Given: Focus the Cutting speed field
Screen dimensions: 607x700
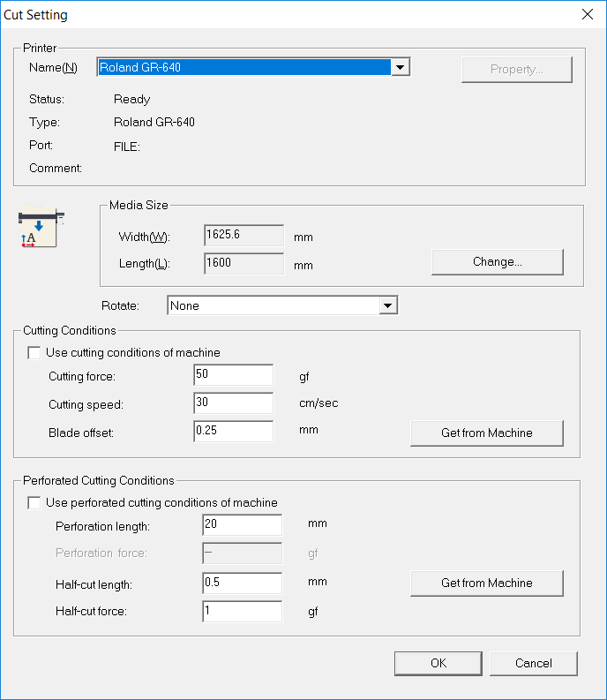Looking at the screenshot, I should tap(234, 403).
